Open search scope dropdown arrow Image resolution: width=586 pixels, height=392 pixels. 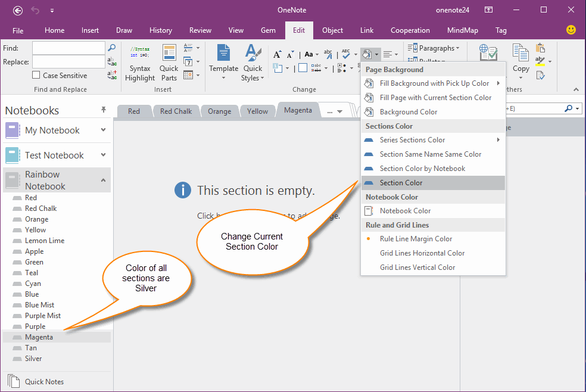coord(578,109)
